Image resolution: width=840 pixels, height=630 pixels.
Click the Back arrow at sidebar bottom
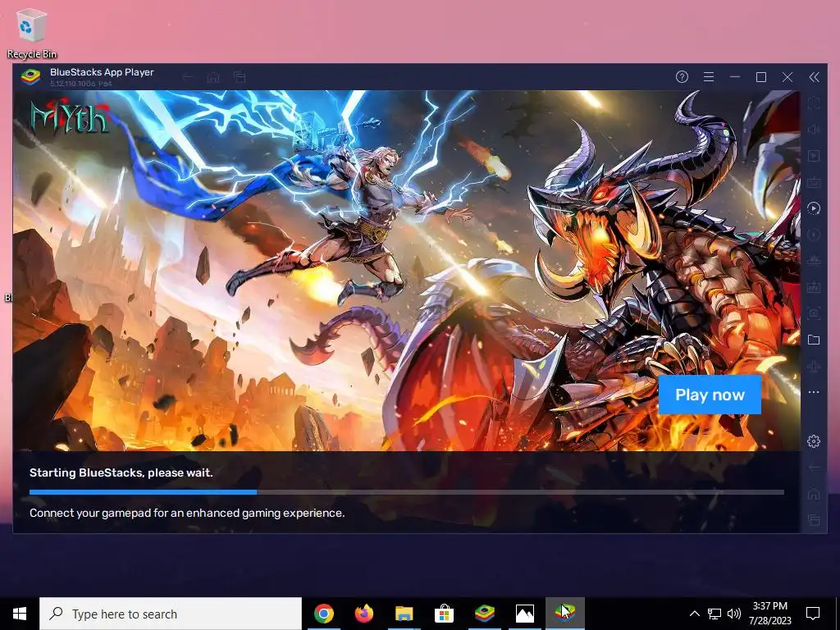813,468
